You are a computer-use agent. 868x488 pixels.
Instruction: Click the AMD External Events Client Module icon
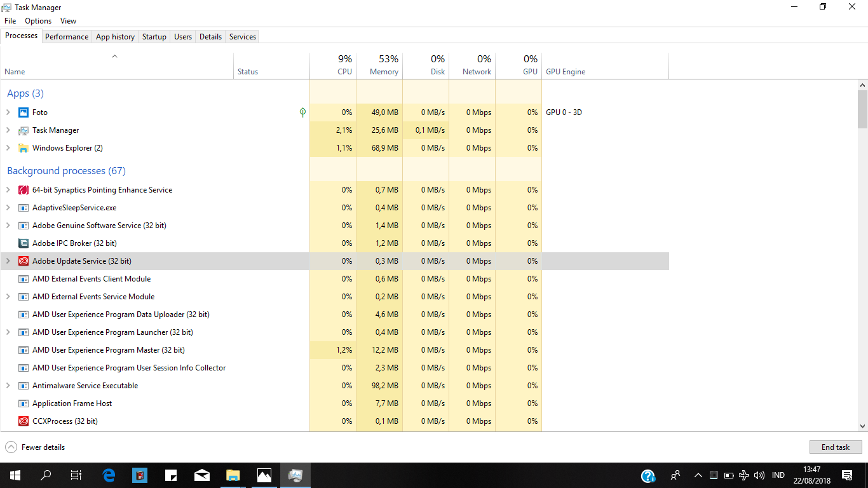tap(24, 279)
